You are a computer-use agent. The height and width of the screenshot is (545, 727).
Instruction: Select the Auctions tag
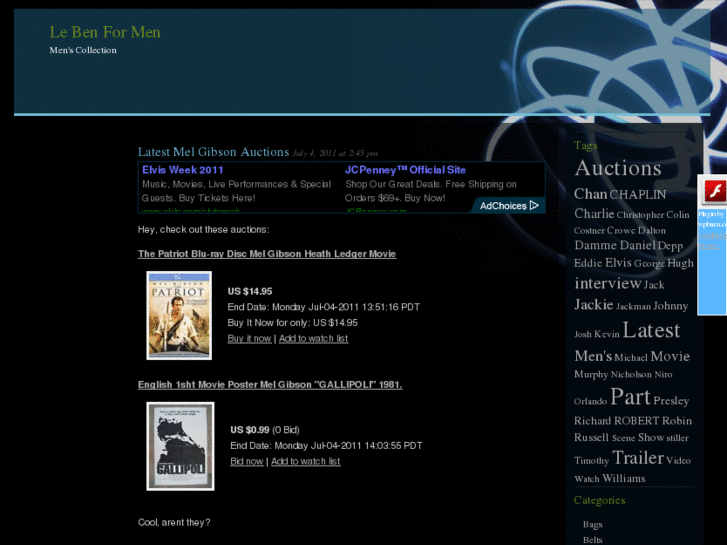[x=618, y=168]
